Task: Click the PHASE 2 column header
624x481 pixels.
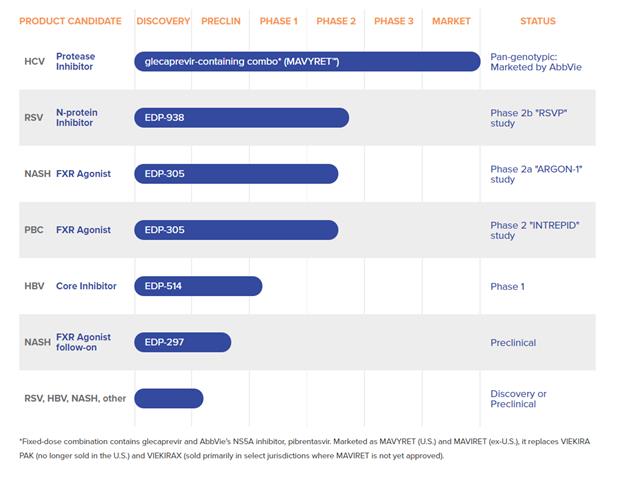Action: (336, 21)
